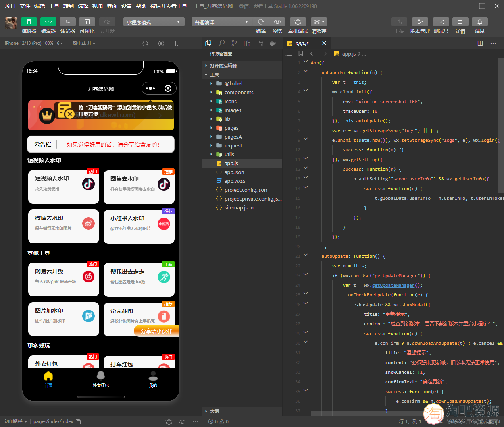Open app.wxss in the file tree
This screenshot has width=504, height=427.
tap(242, 181)
